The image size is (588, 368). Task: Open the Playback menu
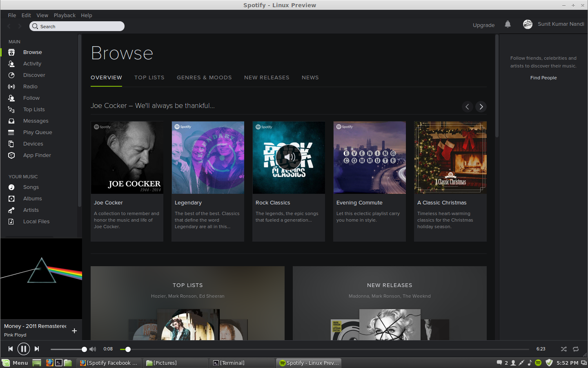tap(65, 15)
